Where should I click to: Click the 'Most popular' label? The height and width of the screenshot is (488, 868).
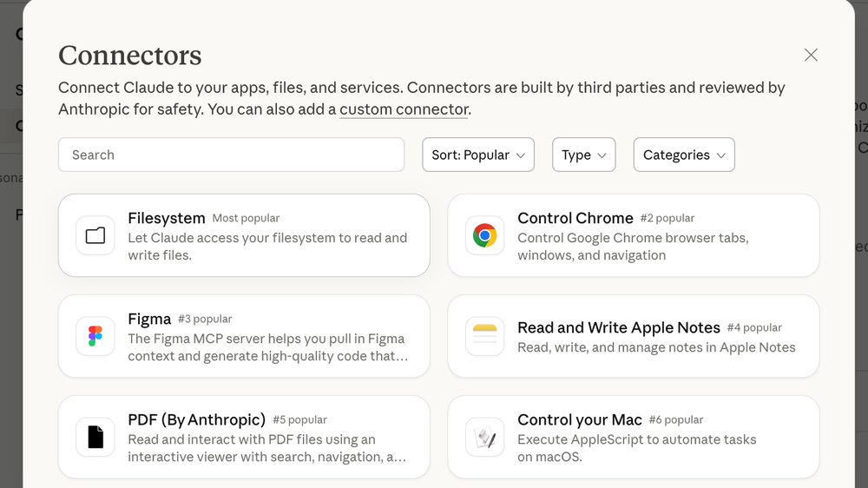246,218
